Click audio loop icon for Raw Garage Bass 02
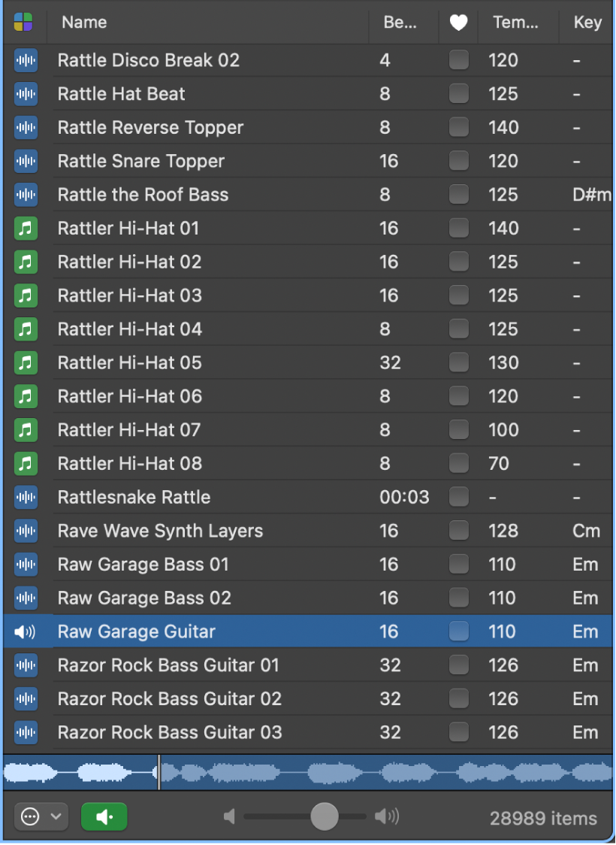This screenshot has width=616, height=845. 26,598
